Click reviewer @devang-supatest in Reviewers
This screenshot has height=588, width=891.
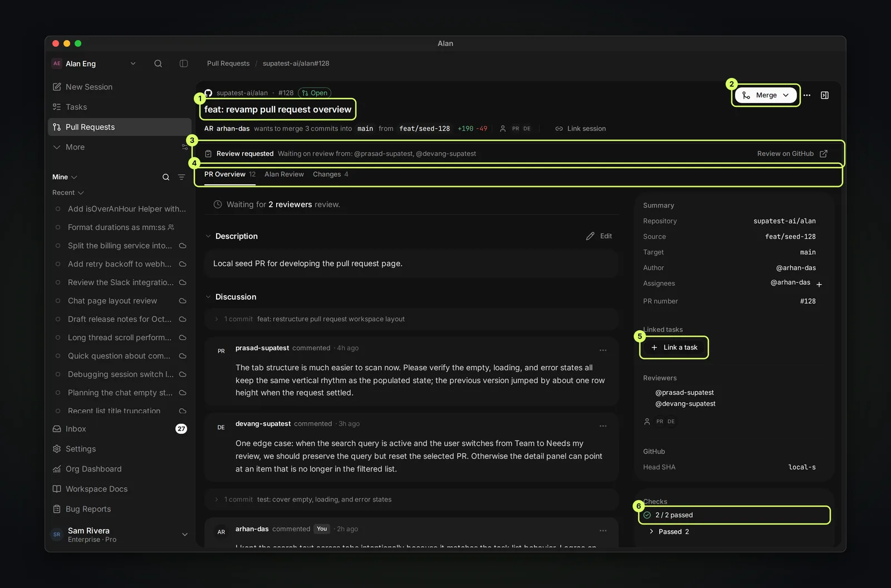686,404
